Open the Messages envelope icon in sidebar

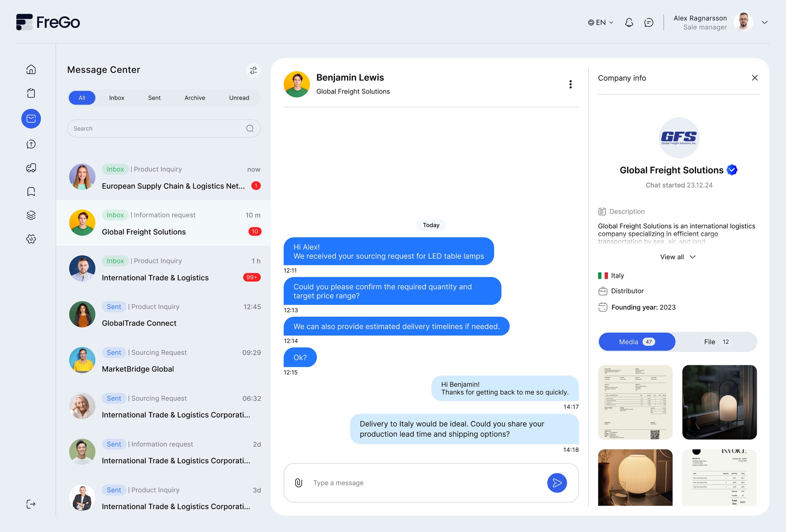[x=31, y=119]
